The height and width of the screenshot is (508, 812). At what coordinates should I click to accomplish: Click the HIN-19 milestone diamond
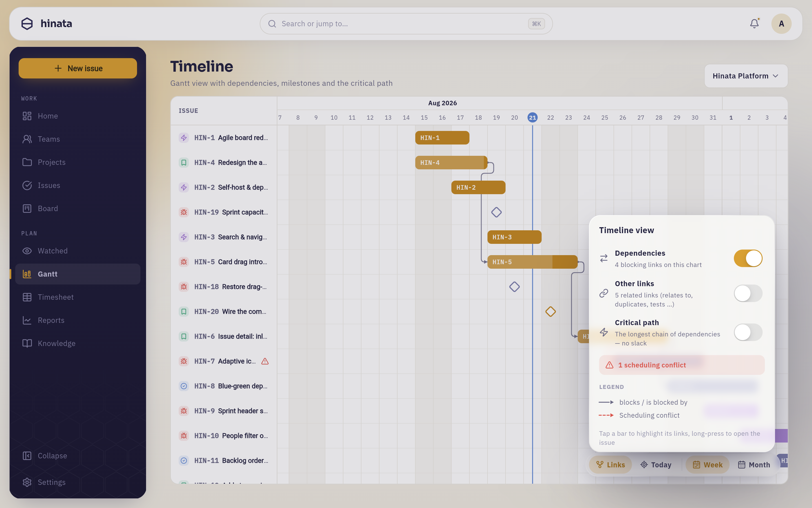tap(496, 212)
